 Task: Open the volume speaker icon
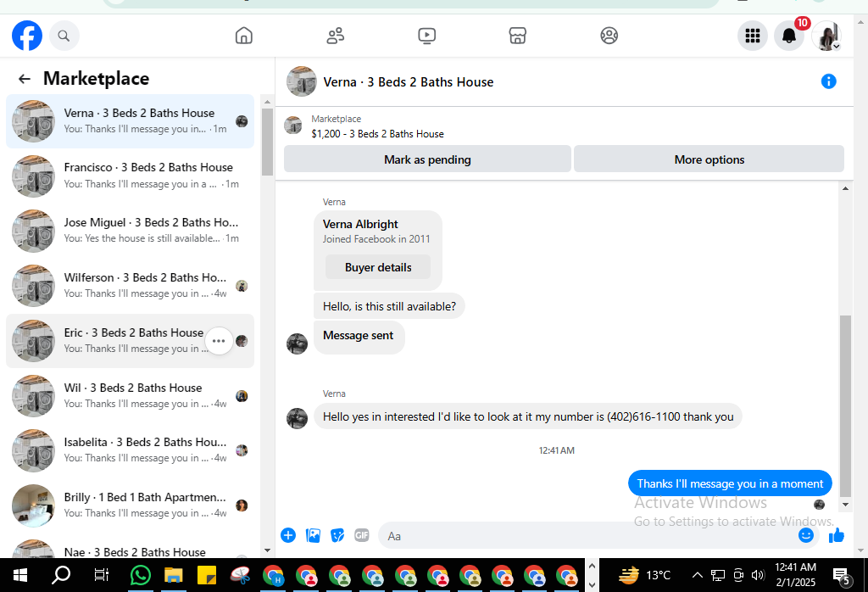(758, 575)
